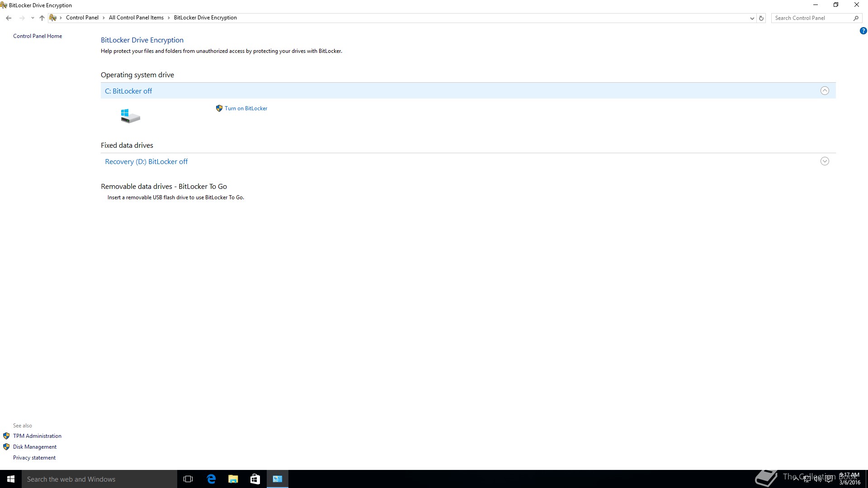Collapse the C: BitLocker off section chevron

pos(825,91)
